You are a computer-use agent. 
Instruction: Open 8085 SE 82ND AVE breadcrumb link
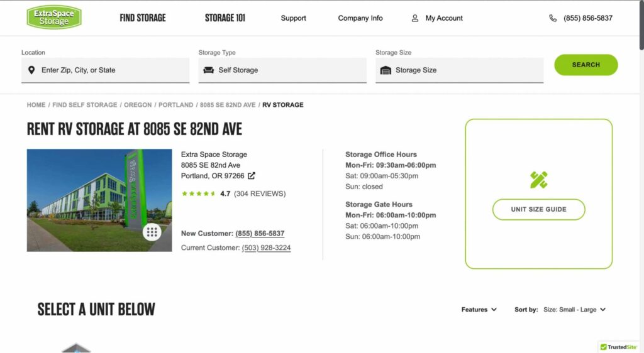point(228,105)
